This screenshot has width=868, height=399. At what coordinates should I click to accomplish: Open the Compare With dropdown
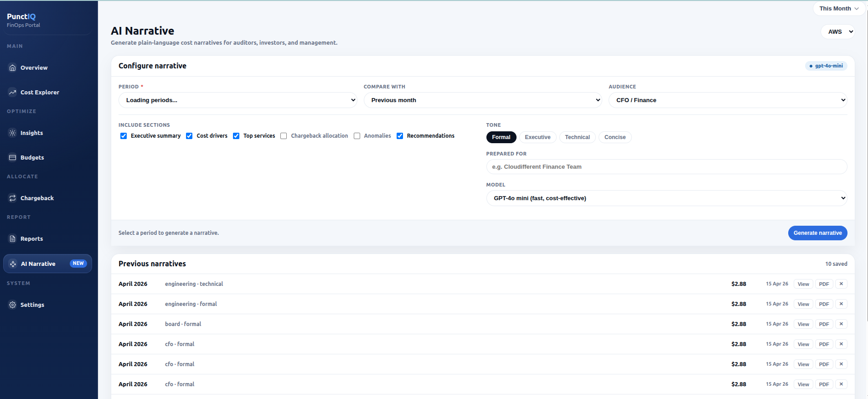pyautogui.click(x=483, y=100)
